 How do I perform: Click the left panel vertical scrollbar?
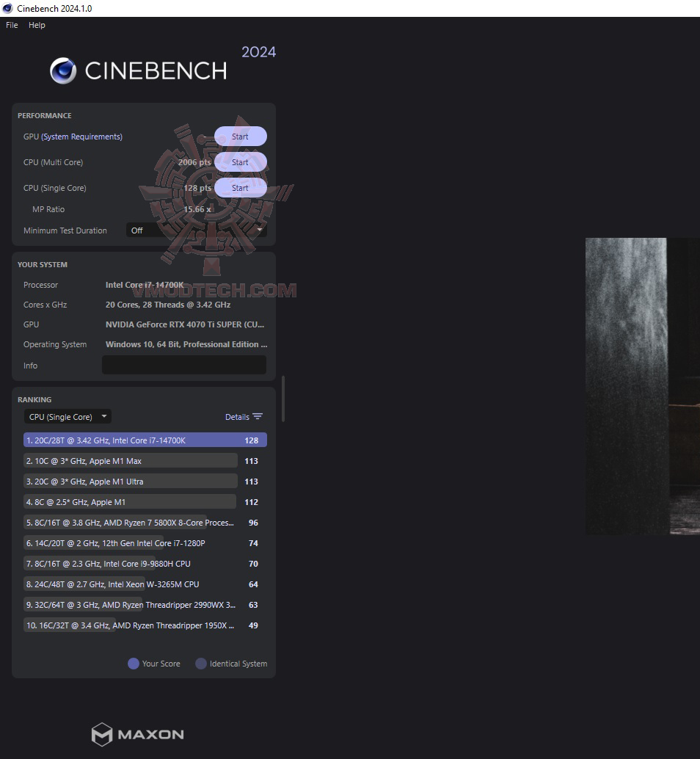[283, 399]
